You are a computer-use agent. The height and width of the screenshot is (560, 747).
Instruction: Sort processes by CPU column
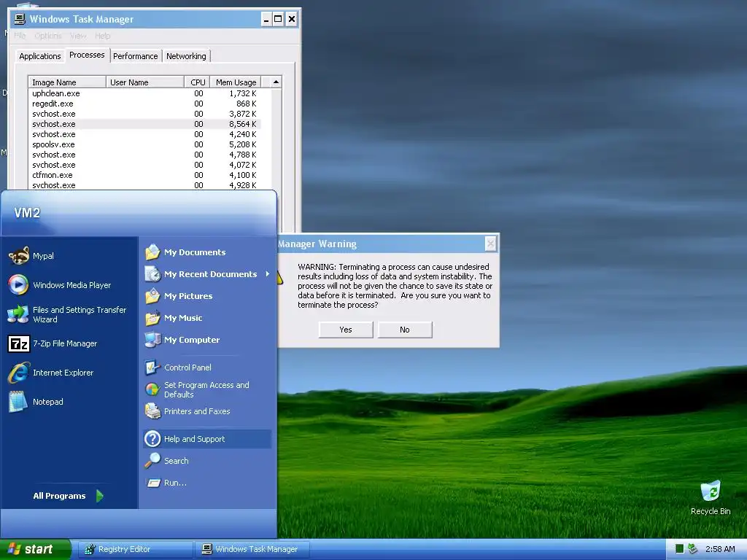[x=197, y=82]
